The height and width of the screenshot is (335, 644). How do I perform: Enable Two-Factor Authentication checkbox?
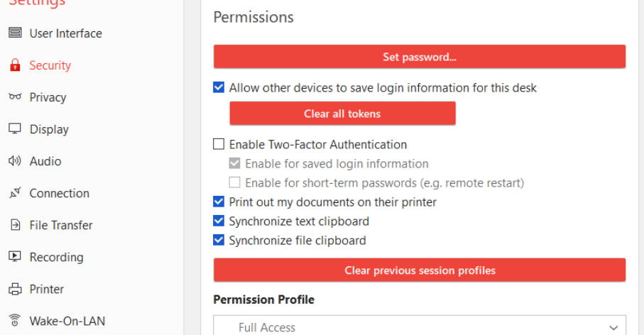[x=219, y=145]
